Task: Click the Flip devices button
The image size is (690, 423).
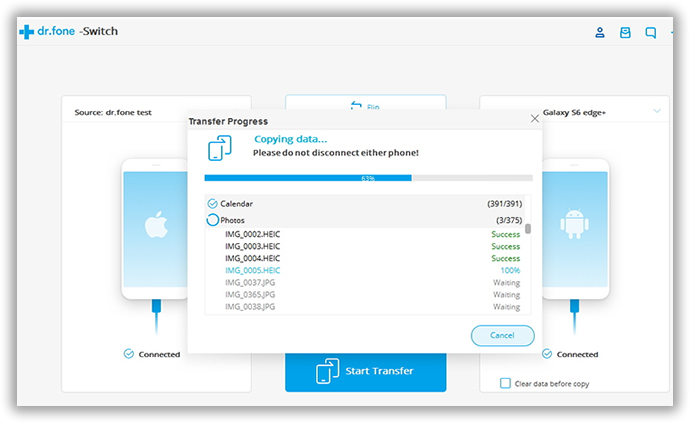Action: click(x=366, y=103)
